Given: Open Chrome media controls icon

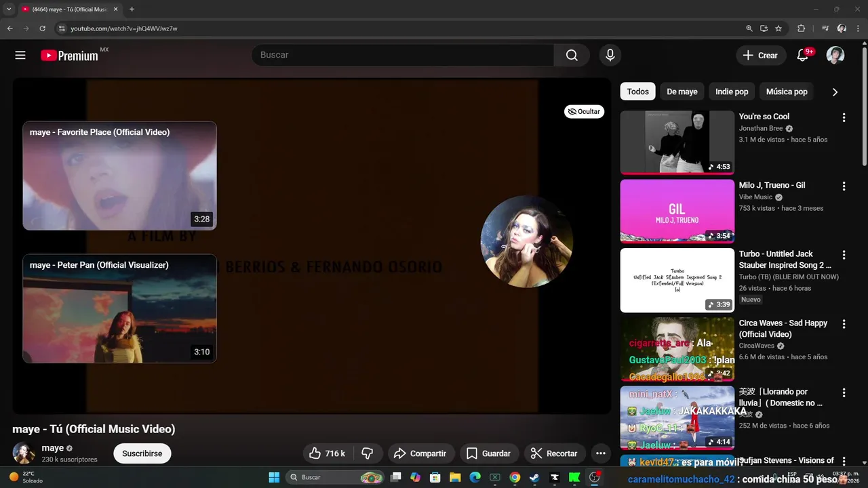Looking at the screenshot, I should (825, 28).
